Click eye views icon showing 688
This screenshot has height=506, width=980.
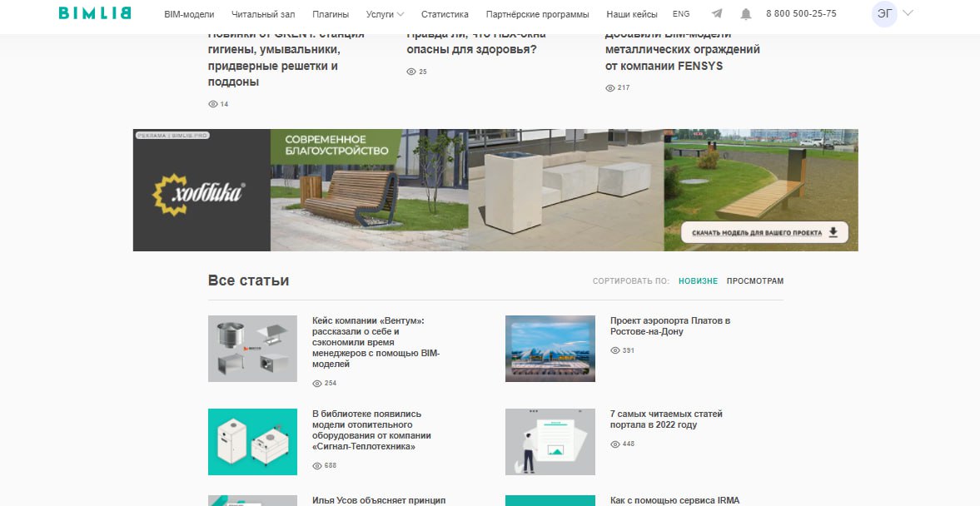pyautogui.click(x=317, y=466)
